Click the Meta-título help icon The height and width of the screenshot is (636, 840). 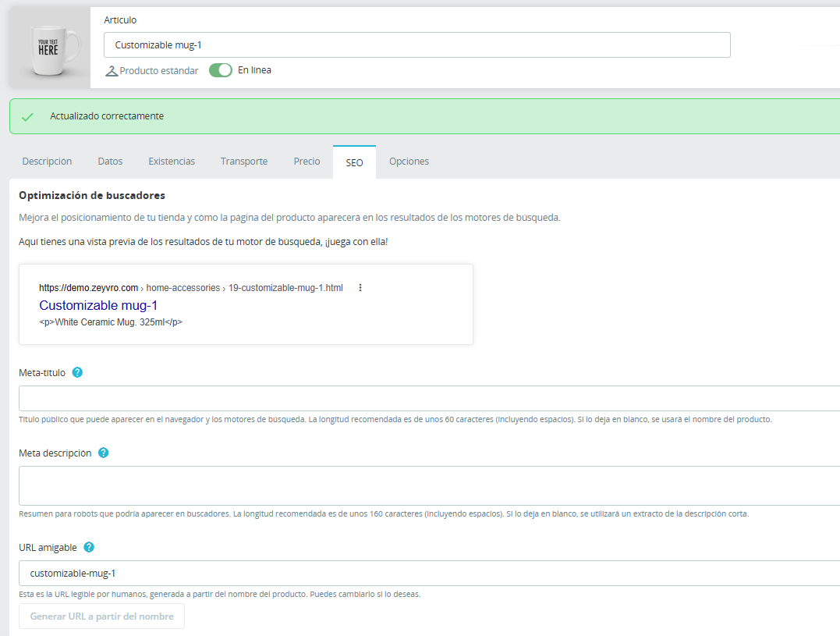tap(77, 372)
